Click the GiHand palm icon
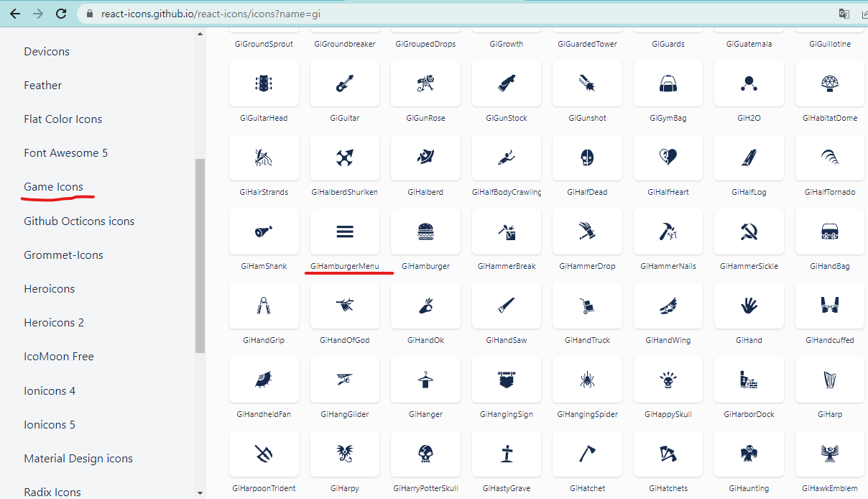868x499 pixels. pos(749,306)
